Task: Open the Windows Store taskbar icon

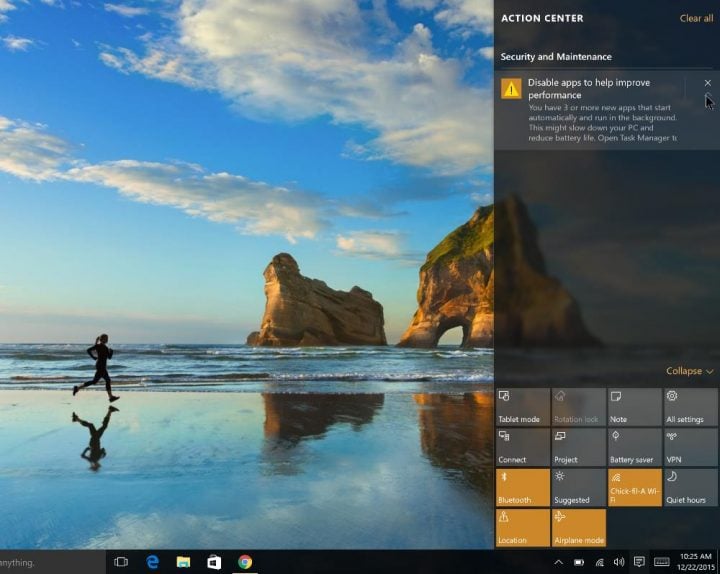Action: coord(214,562)
